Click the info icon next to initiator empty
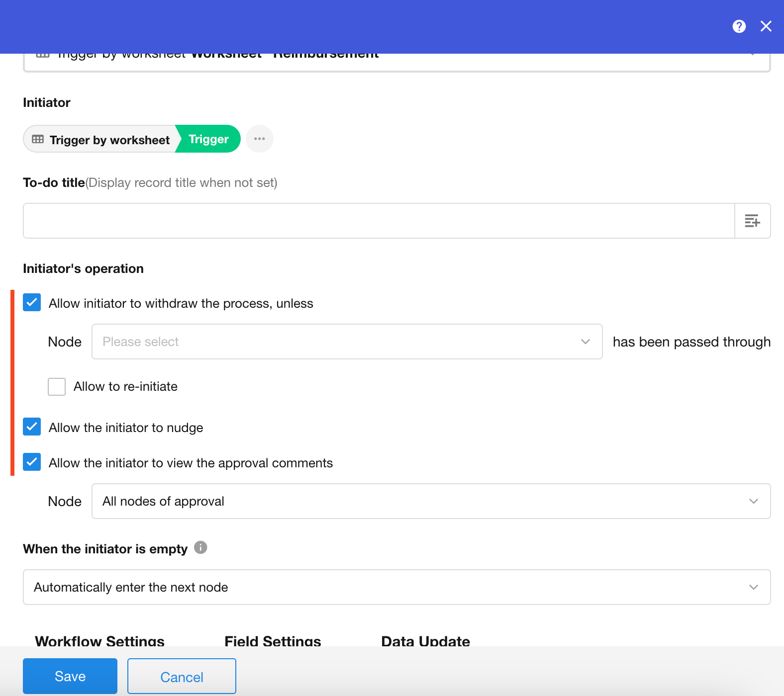The image size is (784, 696). click(200, 547)
